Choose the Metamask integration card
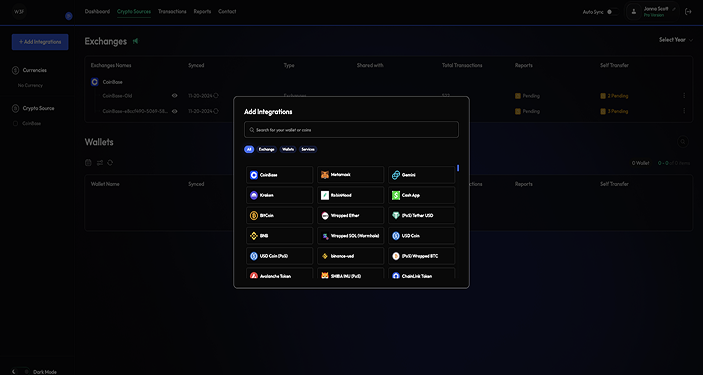The width and height of the screenshot is (703, 375). [351, 175]
